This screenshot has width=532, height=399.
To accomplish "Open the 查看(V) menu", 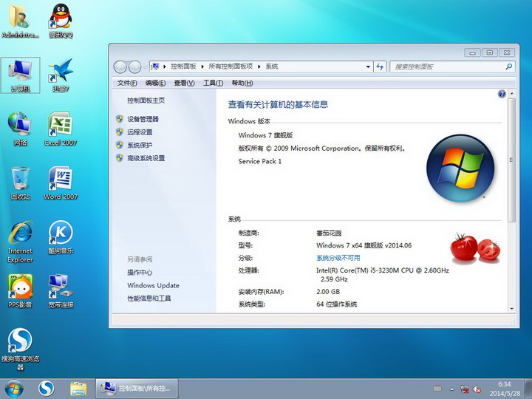I will [x=184, y=83].
